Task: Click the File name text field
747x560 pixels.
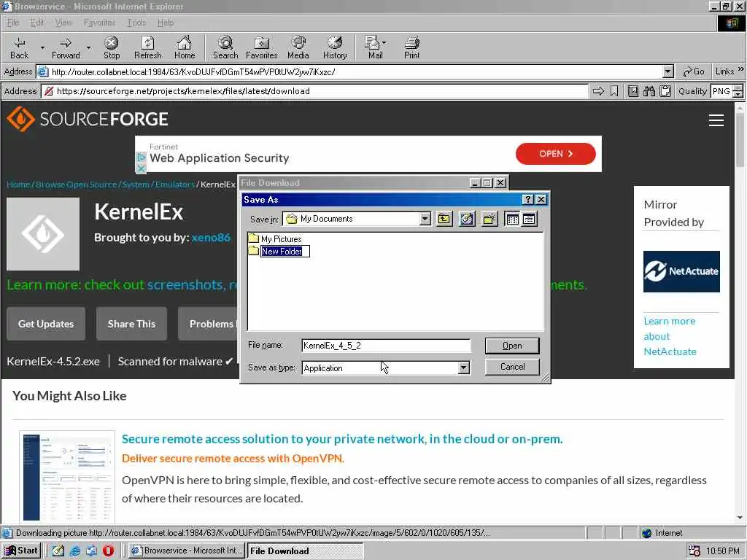Action: pyautogui.click(x=386, y=346)
